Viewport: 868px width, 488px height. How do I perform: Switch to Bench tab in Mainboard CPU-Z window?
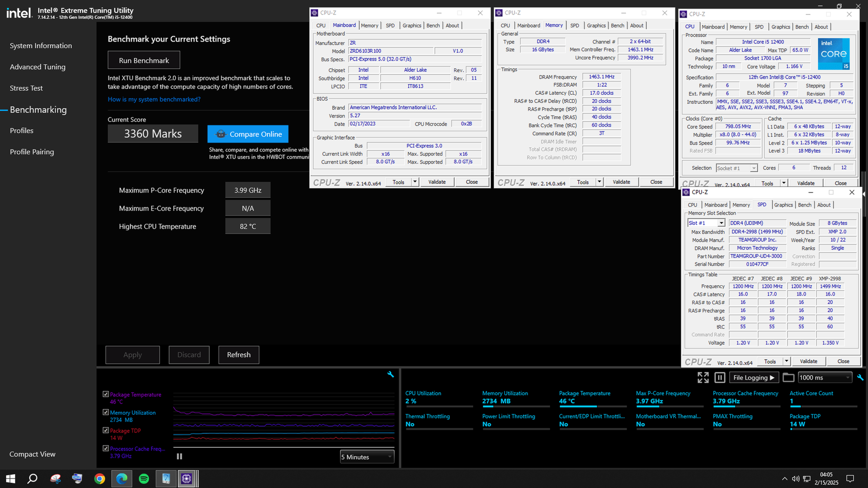pos(433,25)
